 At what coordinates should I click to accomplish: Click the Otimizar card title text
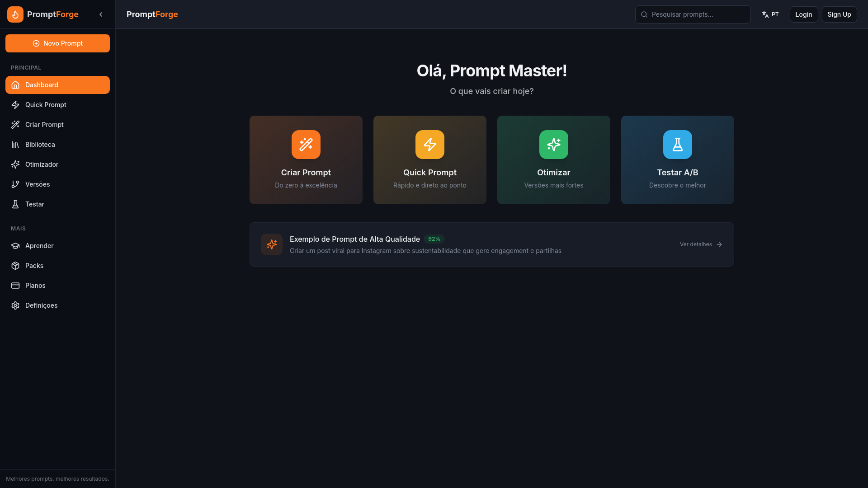554,173
